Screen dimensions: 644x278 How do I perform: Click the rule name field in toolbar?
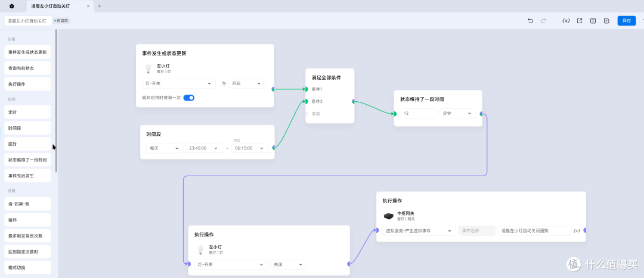(28, 20)
